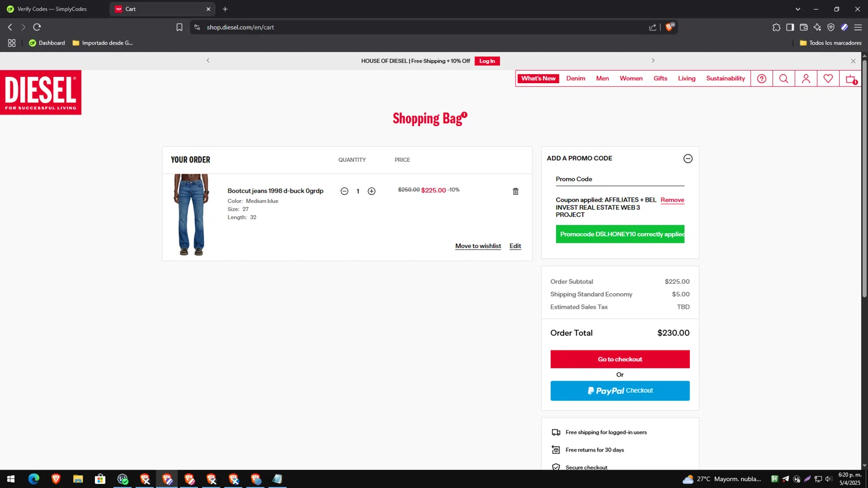Image resolution: width=868 pixels, height=488 pixels.
Task: Show previous announcement banner message
Action: 208,61
